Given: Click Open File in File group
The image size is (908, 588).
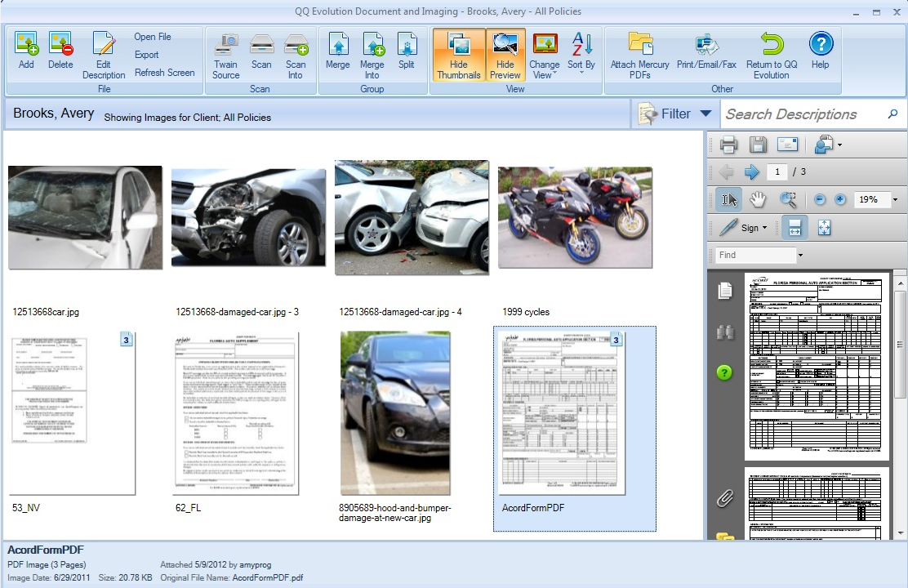Looking at the screenshot, I should pyautogui.click(x=153, y=37).
